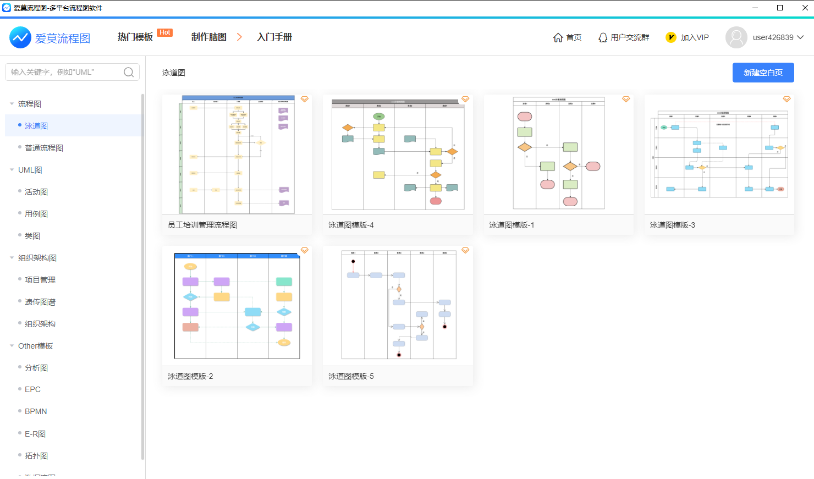This screenshot has height=479, width=814.
Task: Collapse the 组织架构图 category
Action: point(11,257)
